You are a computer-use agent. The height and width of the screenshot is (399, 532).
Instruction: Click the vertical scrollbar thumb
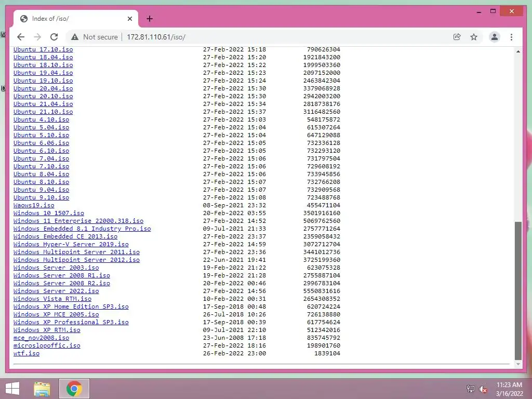click(x=518, y=290)
